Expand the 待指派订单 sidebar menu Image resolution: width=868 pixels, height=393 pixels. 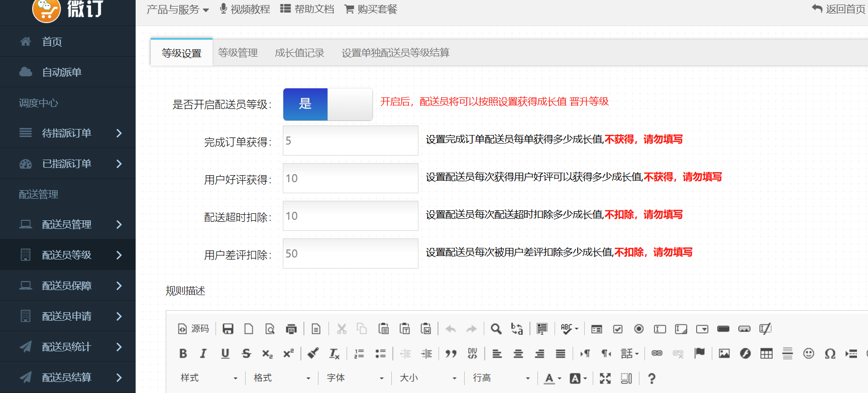(68, 133)
